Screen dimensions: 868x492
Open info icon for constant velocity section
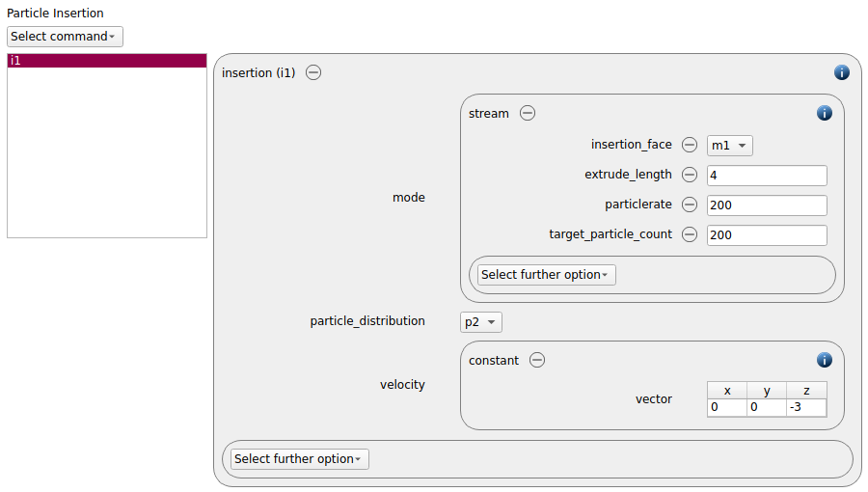point(825,360)
